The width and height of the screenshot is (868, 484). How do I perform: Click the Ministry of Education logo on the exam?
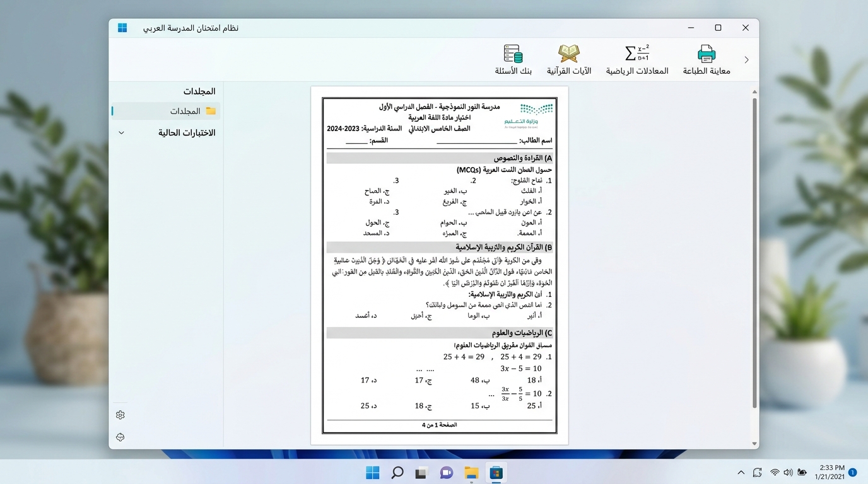coord(529,117)
